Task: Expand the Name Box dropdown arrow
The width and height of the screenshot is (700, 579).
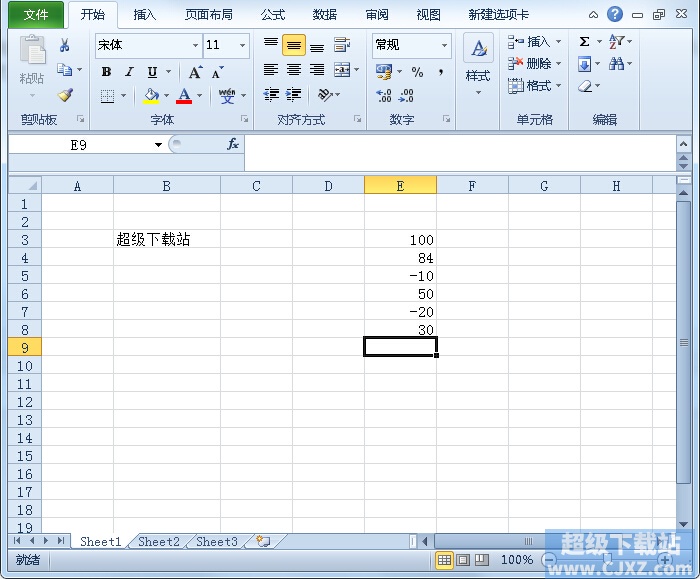Action: [x=158, y=145]
